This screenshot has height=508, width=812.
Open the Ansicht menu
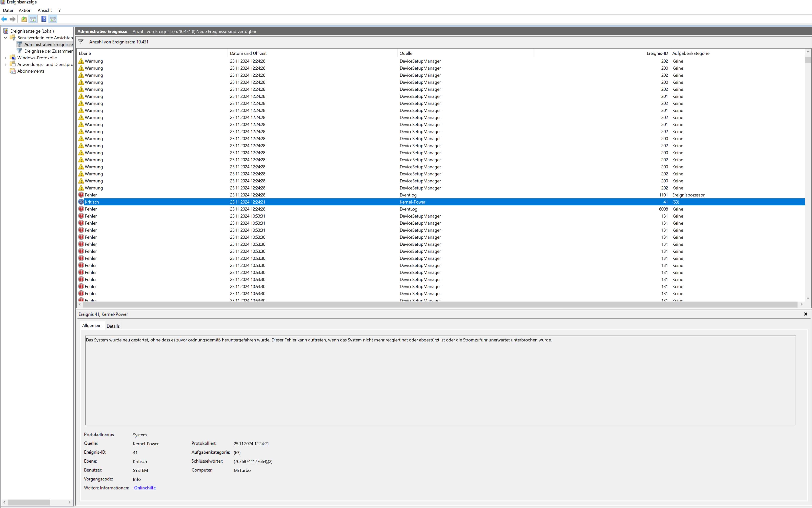pyautogui.click(x=45, y=10)
